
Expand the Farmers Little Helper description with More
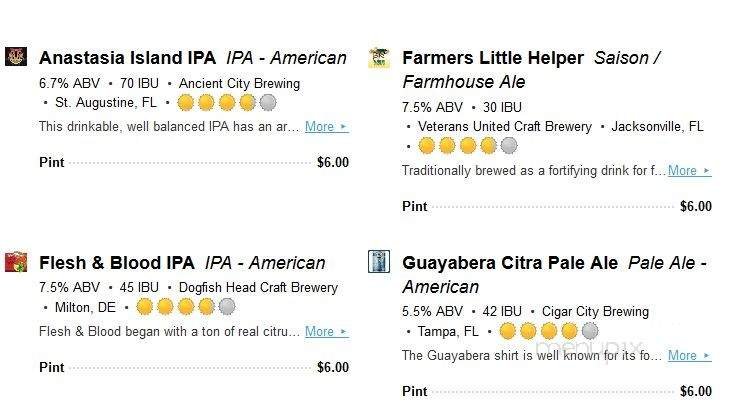(683, 171)
